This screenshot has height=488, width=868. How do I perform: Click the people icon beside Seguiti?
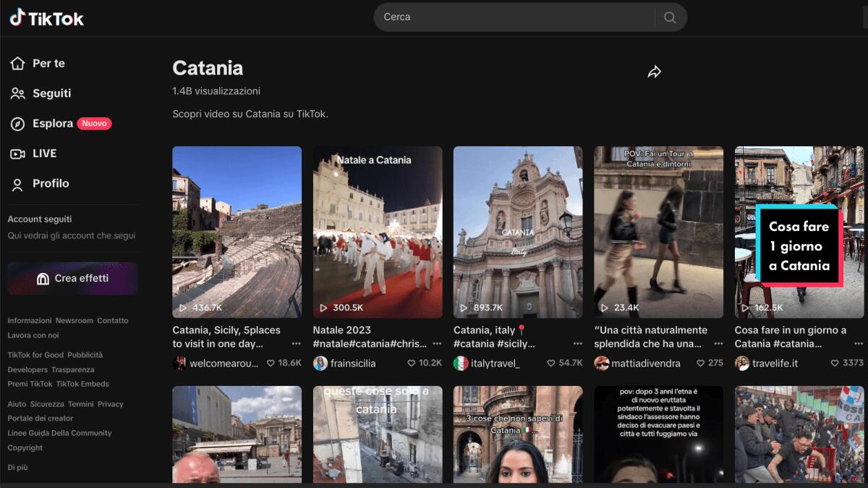point(18,93)
